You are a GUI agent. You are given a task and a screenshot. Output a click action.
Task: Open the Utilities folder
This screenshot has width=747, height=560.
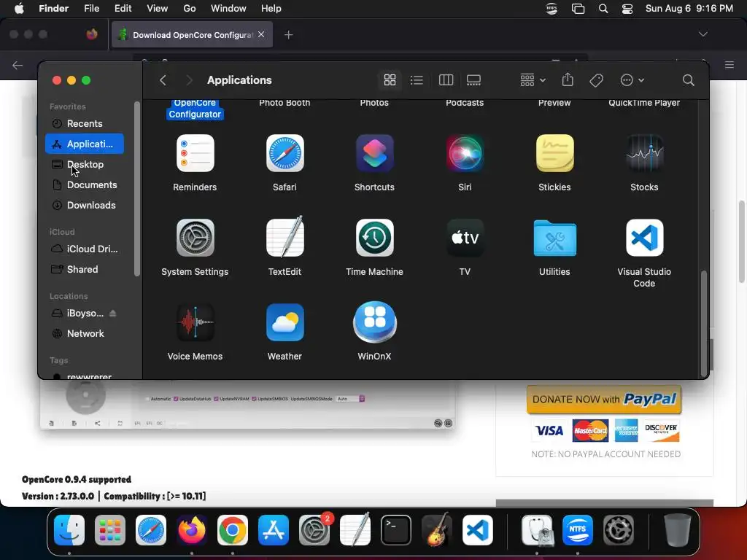(554, 238)
